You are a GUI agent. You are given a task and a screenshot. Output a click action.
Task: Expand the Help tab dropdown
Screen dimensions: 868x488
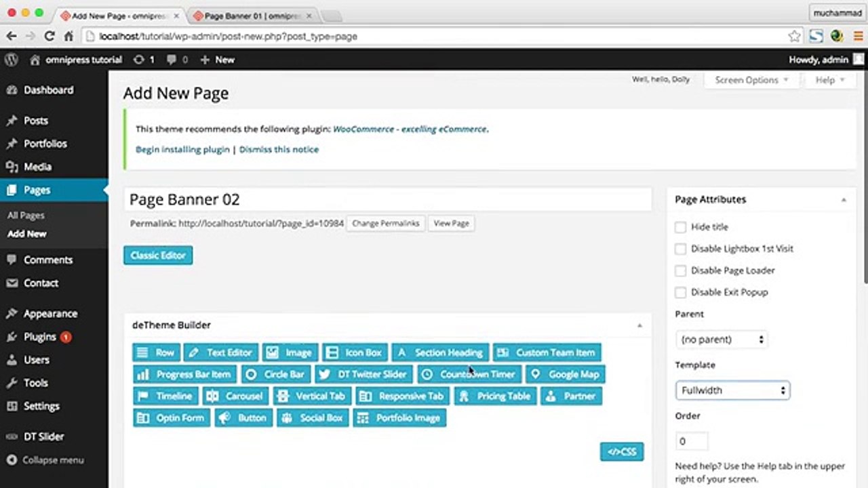pyautogui.click(x=829, y=80)
